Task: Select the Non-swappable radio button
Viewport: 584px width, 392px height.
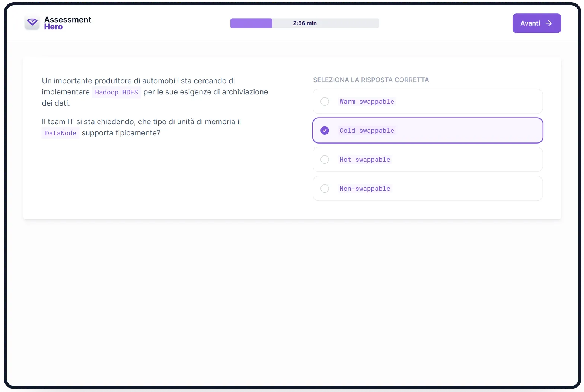Action: pyautogui.click(x=325, y=189)
